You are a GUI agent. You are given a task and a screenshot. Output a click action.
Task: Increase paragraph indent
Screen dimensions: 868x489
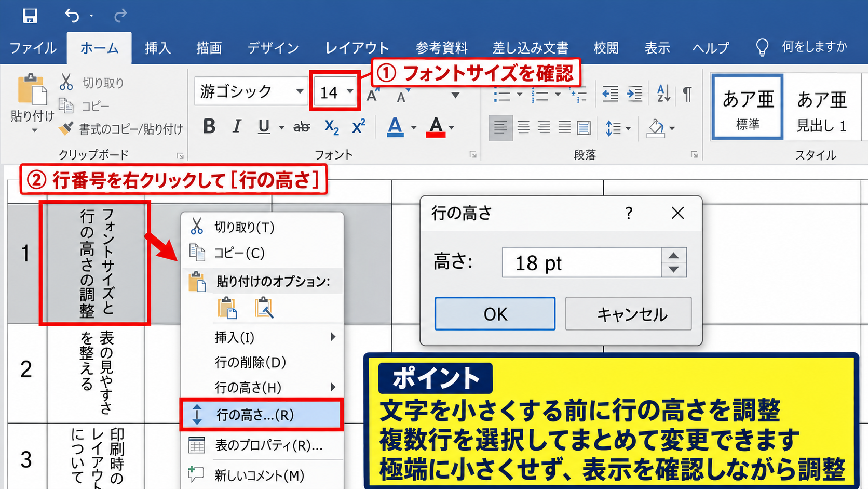tap(634, 94)
